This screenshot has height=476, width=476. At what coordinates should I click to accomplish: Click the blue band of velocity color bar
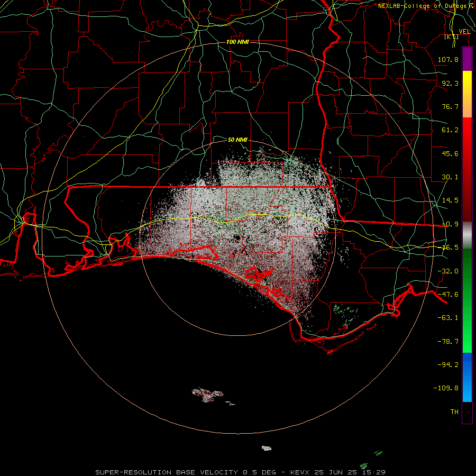tap(467, 377)
